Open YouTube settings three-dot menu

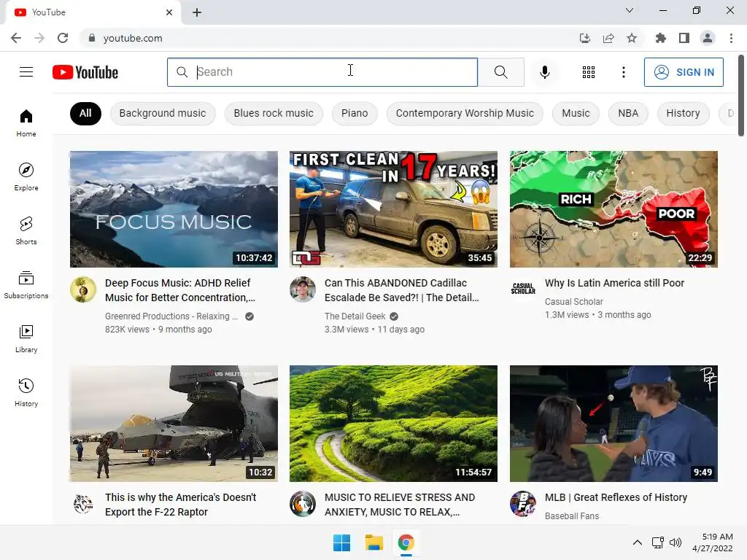[623, 72]
